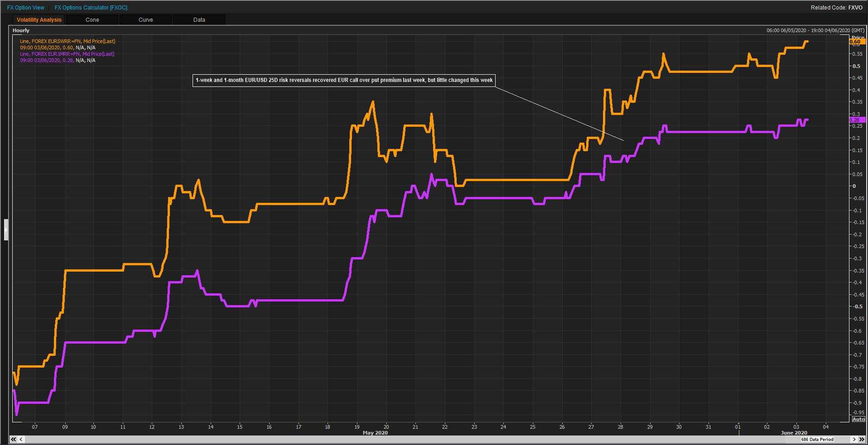The width and height of the screenshot is (868, 445).
Task: Step chart left with single-left arrow
Action: [21, 439]
